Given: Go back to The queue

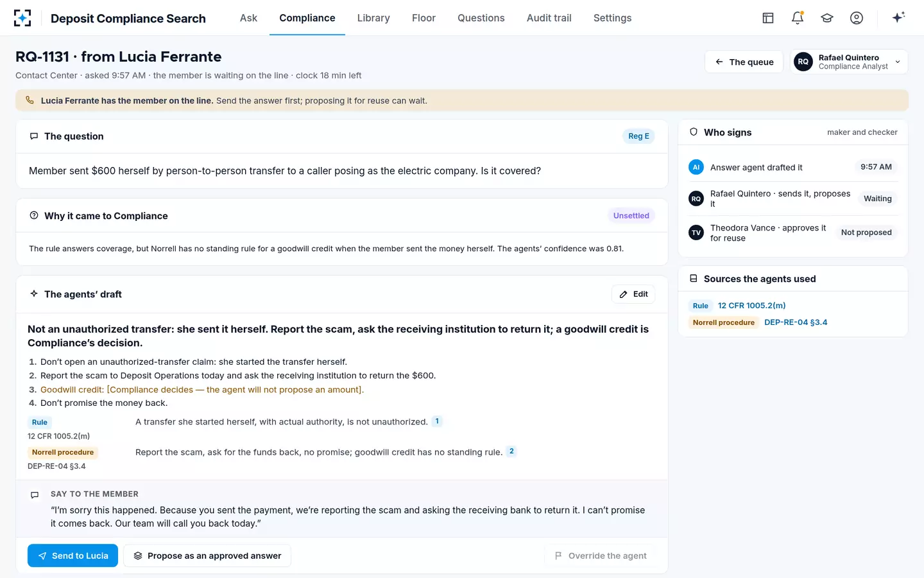Looking at the screenshot, I should tap(744, 62).
